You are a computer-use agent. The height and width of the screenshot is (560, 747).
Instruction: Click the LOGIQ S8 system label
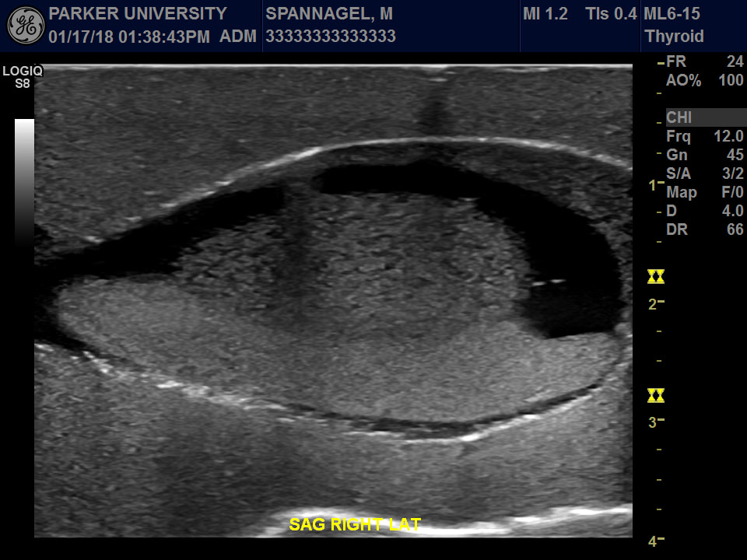pos(23,77)
